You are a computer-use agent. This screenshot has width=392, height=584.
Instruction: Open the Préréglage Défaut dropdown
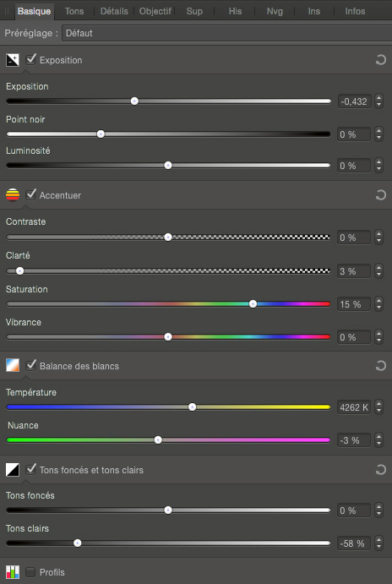click(x=226, y=33)
